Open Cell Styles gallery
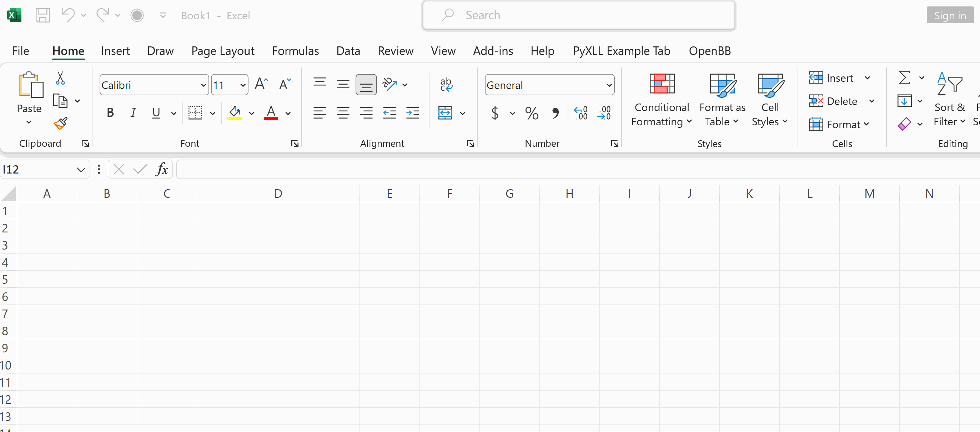This screenshot has height=432, width=980. [x=770, y=100]
